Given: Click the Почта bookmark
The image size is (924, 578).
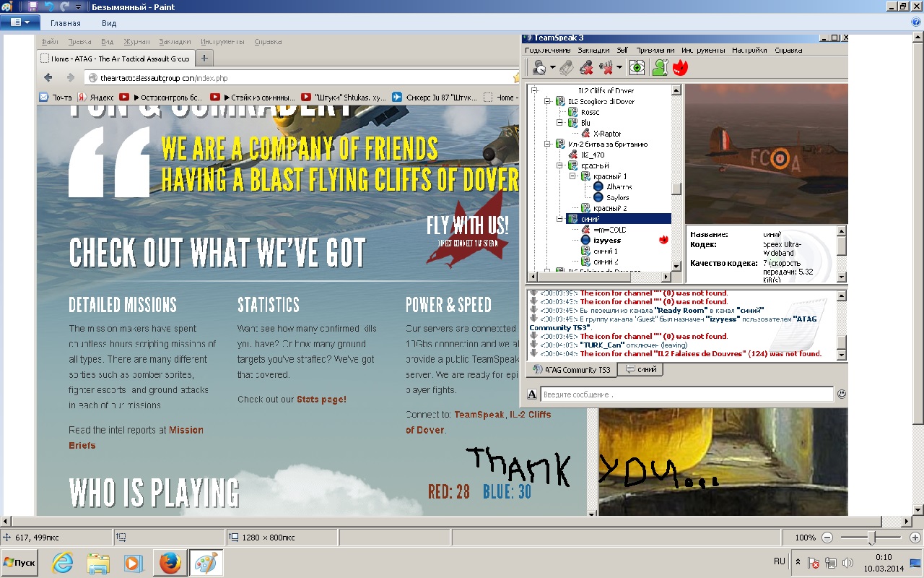Looking at the screenshot, I should (x=56, y=97).
